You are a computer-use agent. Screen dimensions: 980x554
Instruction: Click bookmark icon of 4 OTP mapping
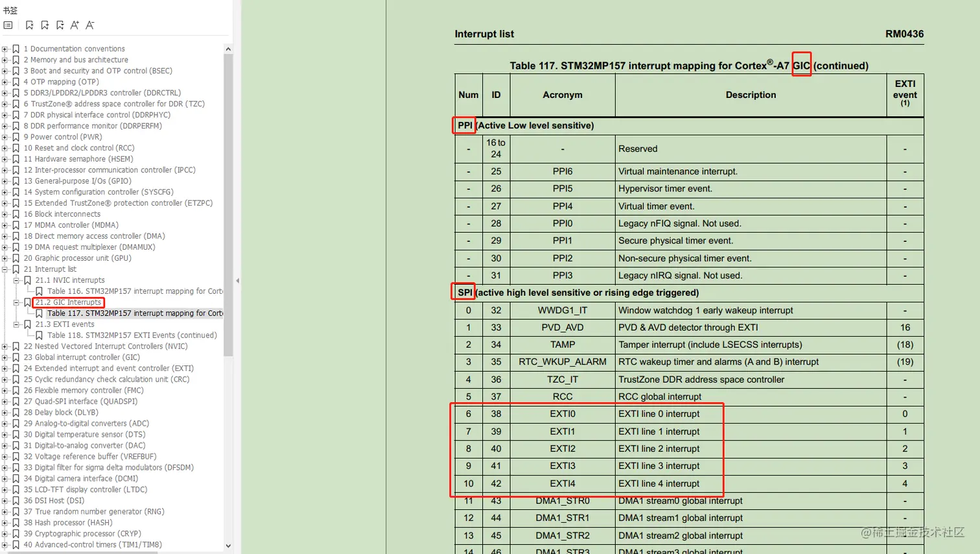[x=16, y=82]
